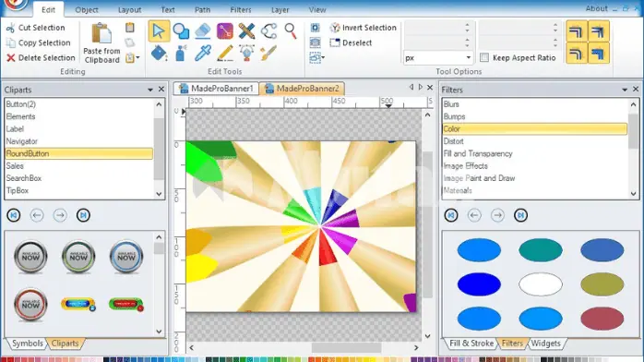This screenshot has width=644, height=362.
Task: Click the Paste from Clipboard icon
Action: click(101, 34)
